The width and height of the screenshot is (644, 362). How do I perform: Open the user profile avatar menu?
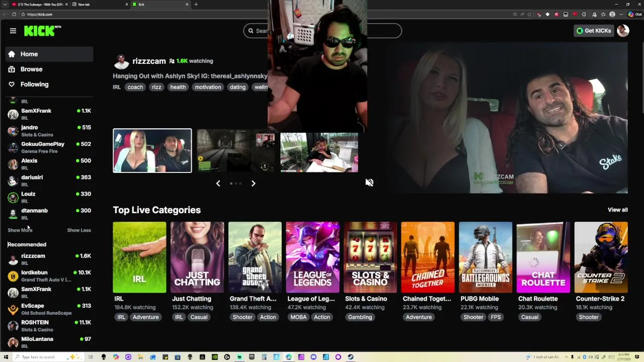[623, 31]
